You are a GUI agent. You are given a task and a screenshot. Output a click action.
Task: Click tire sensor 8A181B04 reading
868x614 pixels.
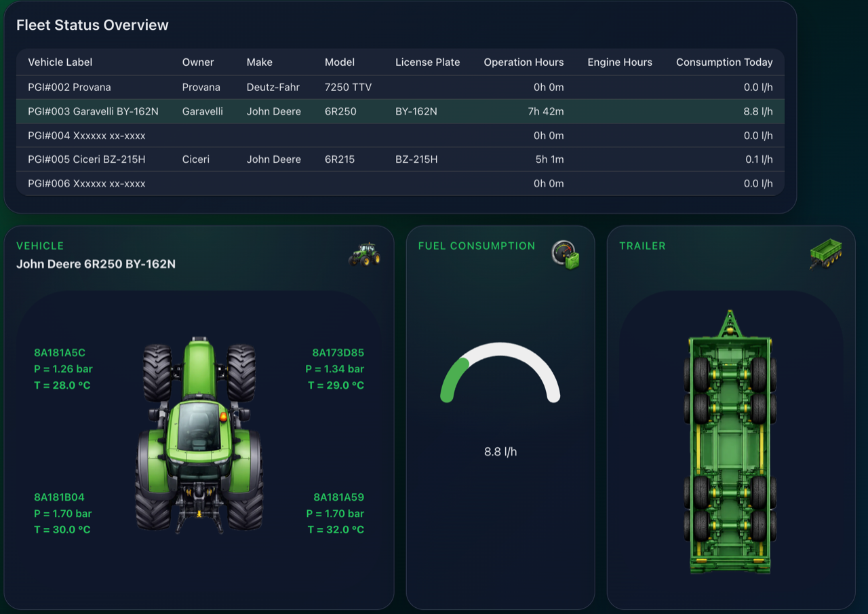click(x=63, y=514)
